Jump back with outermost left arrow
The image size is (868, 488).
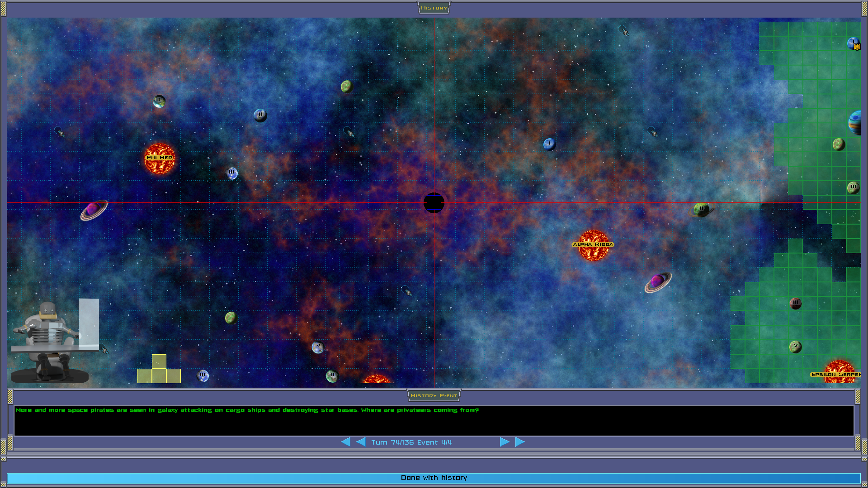(345, 442)
